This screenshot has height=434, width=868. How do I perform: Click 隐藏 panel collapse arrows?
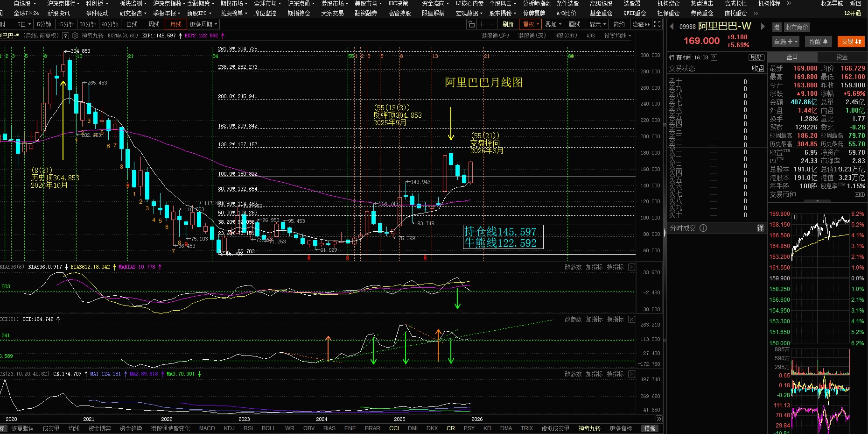[641, 24]
